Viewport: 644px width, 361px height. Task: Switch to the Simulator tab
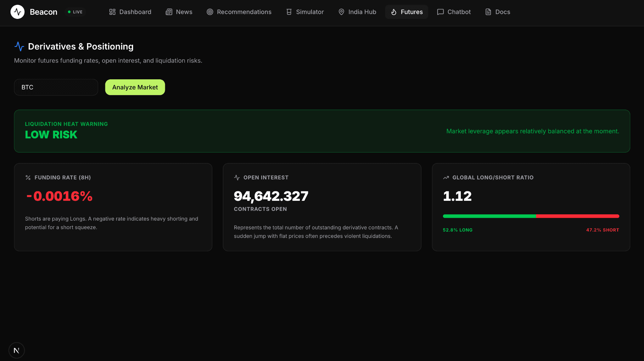pos(305,12)
